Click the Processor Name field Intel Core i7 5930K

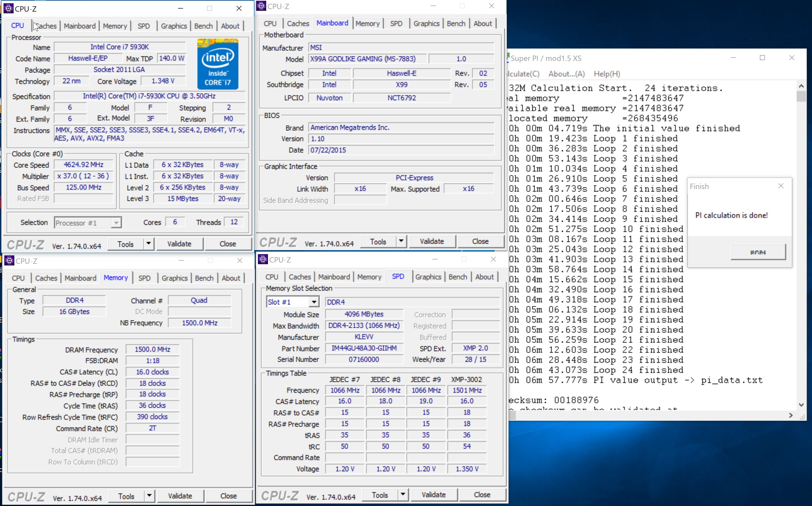[120, 47]
